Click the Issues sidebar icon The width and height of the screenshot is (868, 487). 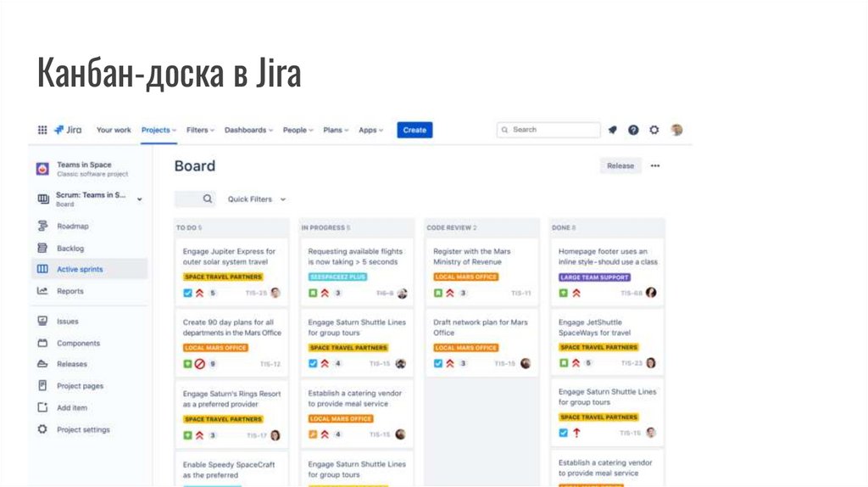(42, 321)
